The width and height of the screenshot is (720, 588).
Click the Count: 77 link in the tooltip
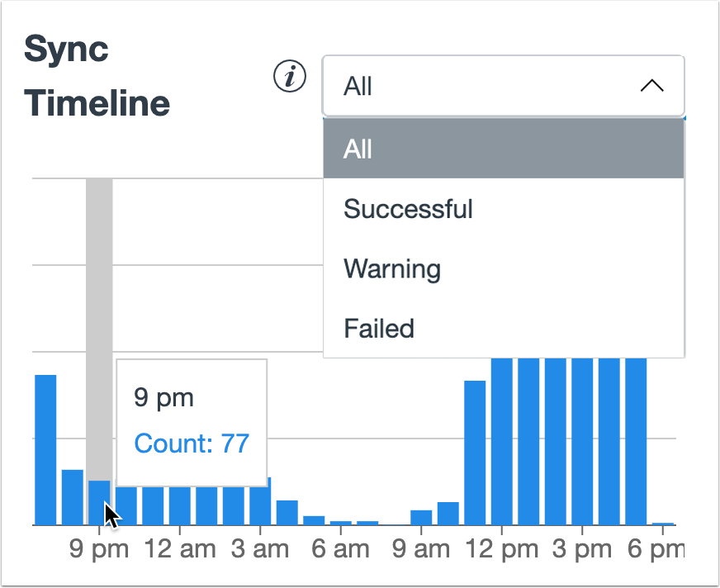[192, 443]
